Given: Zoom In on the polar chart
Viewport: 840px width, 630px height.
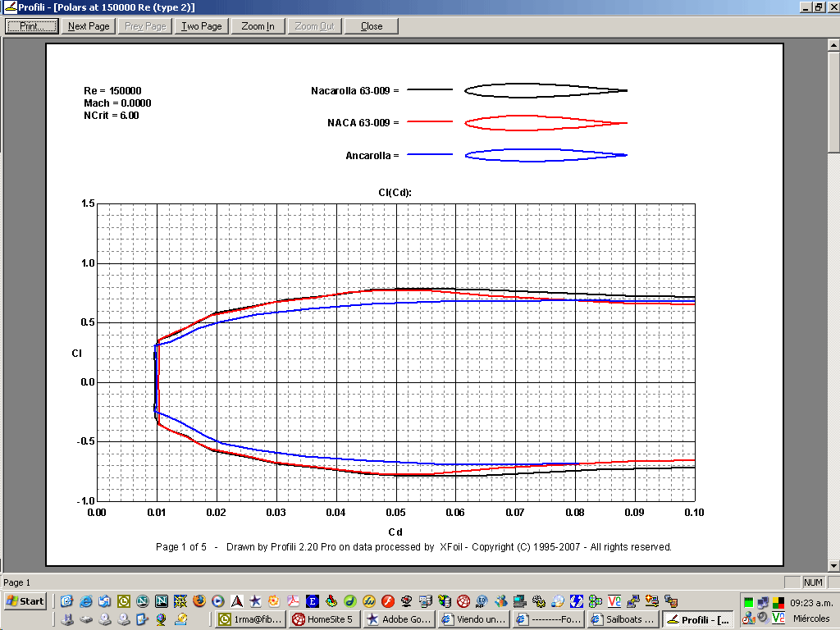Looking at the screenshot, I should [258, 26].
